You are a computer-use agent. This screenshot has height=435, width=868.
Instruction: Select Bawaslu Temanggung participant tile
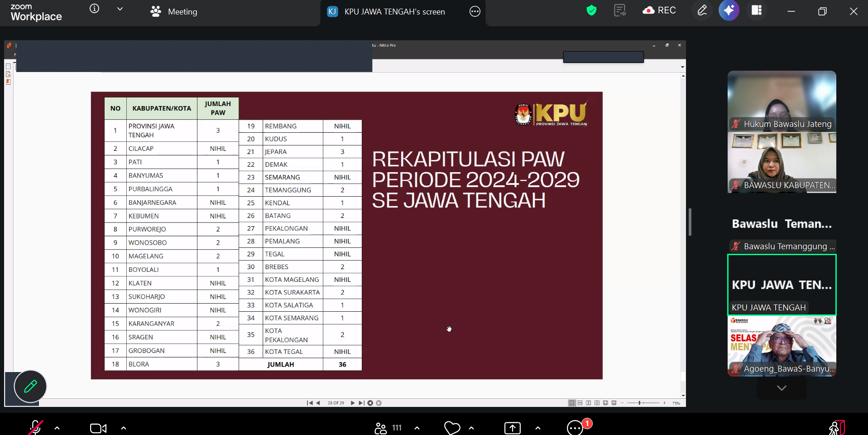782,223
